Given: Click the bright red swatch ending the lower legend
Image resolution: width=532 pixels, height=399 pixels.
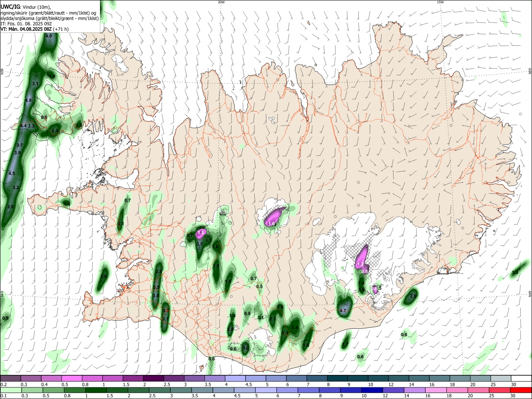Looking at the screenshot, I should (520, 390).
